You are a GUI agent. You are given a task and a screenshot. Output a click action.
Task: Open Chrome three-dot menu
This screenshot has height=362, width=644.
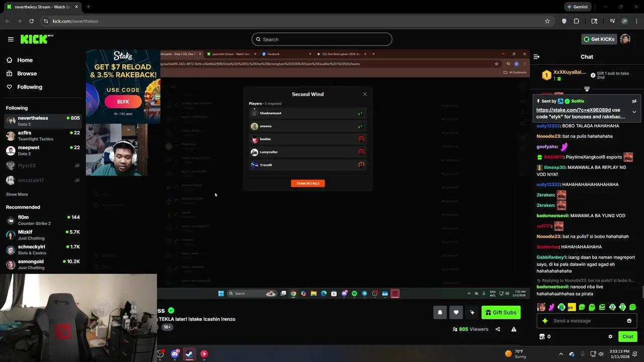point(637,21)
